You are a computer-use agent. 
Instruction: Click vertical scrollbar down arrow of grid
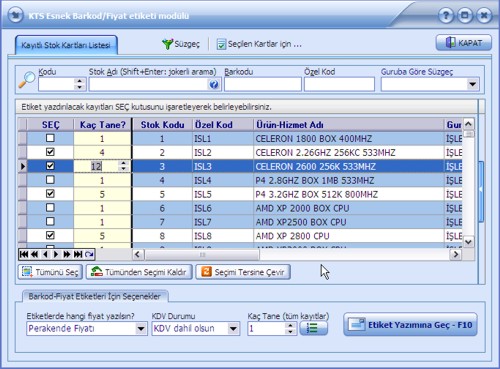468,242
